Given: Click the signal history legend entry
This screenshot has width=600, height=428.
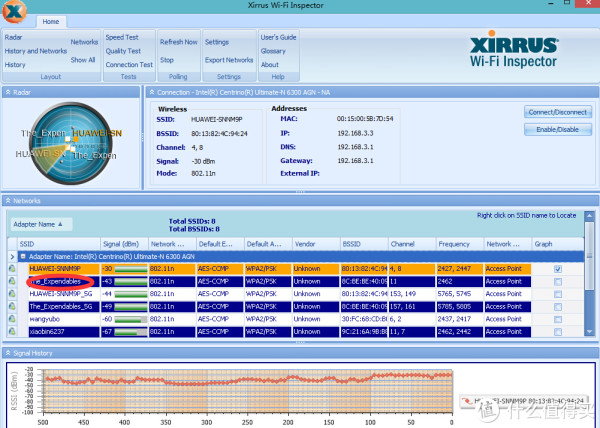Looking at the screenshot, I should click(x=525, y=401).
